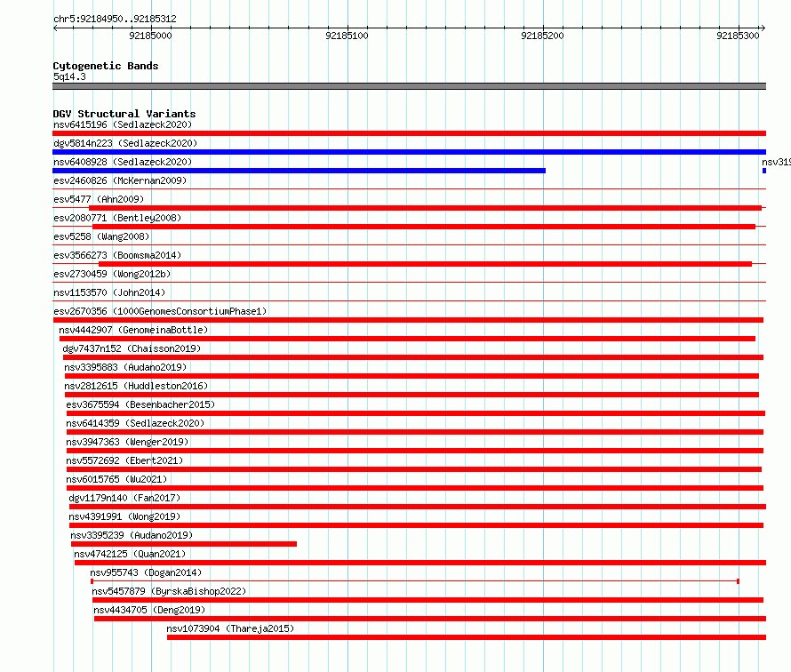Open the nsv4434705 (Deng2019) variant
791x672 pixels.
click(149, 610)
